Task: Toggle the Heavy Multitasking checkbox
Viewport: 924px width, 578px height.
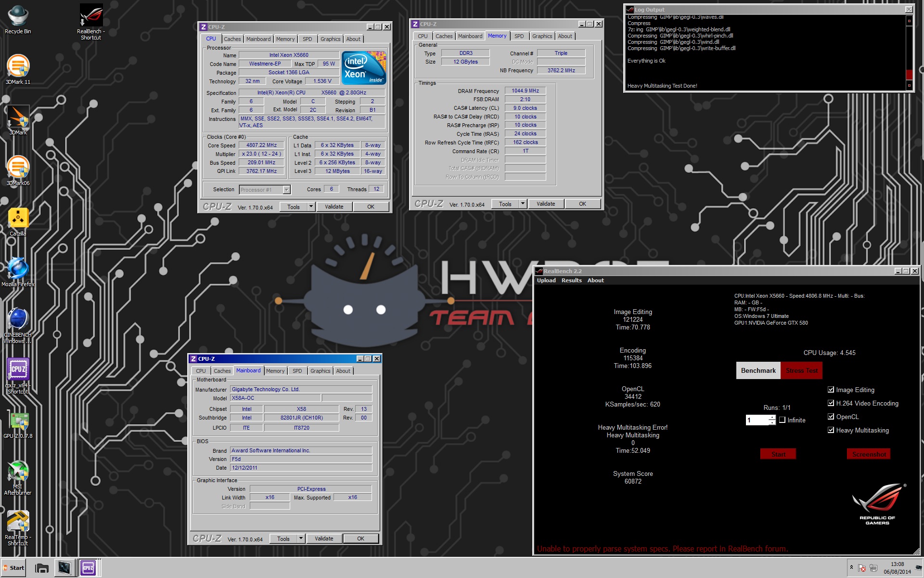Action: click(831, 430)
